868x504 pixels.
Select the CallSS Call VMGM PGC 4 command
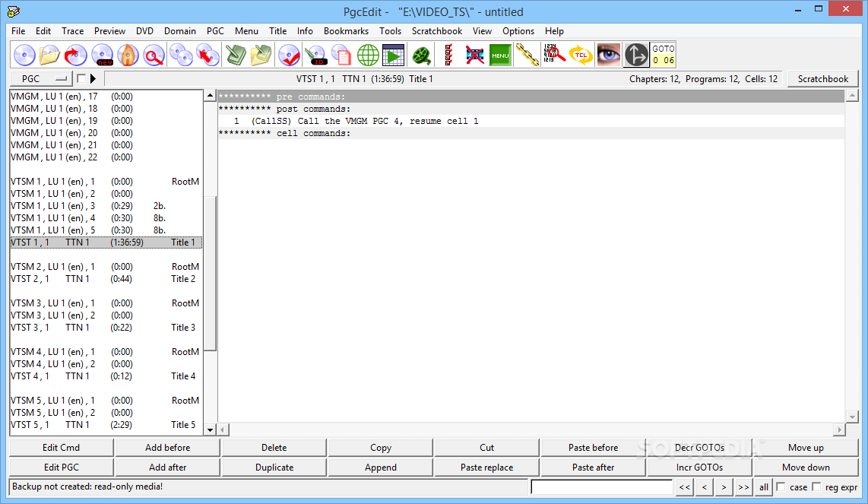click(531, 121)
